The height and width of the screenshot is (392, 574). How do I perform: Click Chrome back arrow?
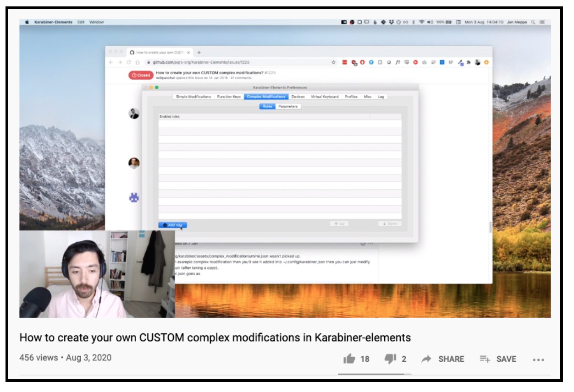click(111, 62)
